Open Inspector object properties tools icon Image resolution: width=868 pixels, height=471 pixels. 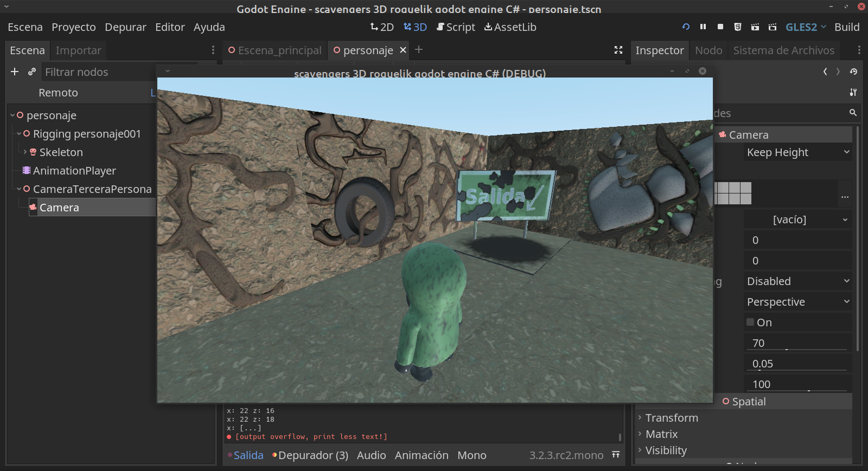pyautogui.click(x=853, y=92)
